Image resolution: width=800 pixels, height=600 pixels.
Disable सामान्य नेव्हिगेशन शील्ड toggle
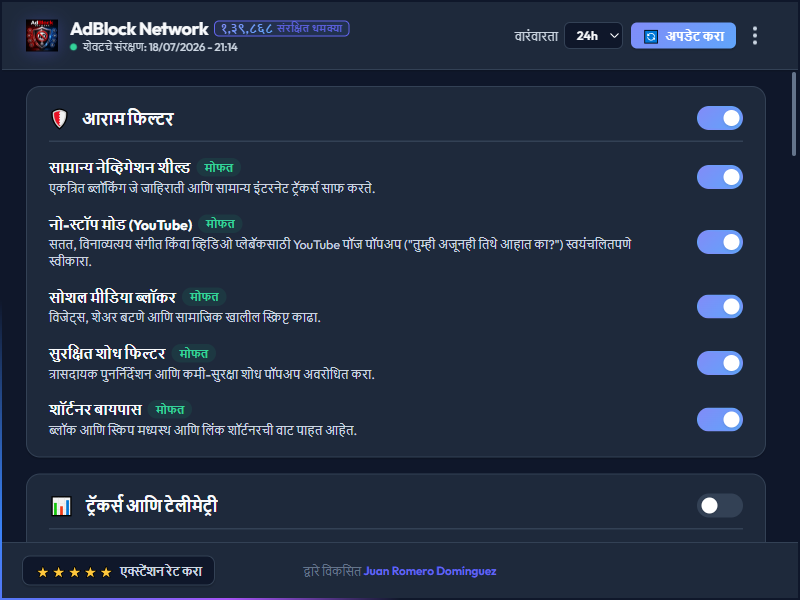pos(719,177)
